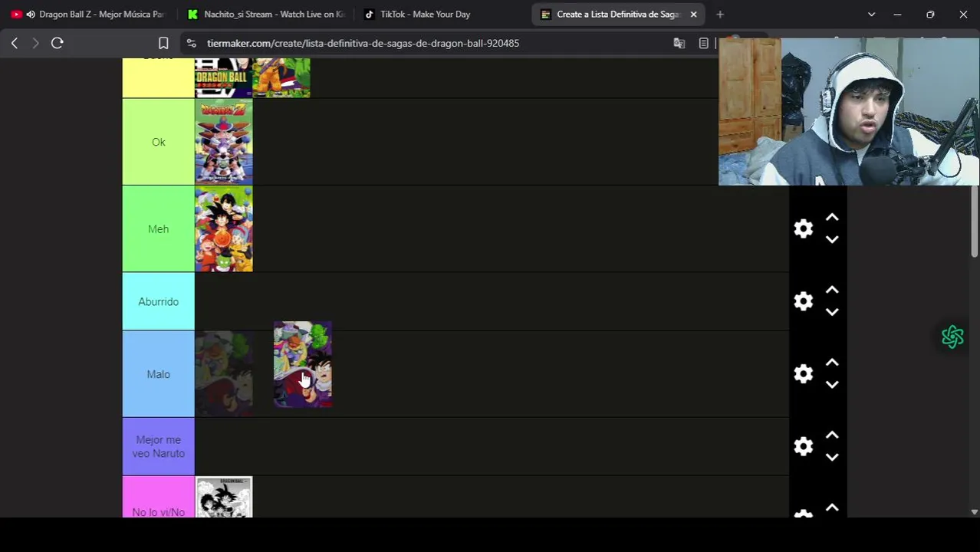Image resolution: width=980 pixels, height=552 pixels.
Task: Open a new browser tab
Action: pos(719,14)
